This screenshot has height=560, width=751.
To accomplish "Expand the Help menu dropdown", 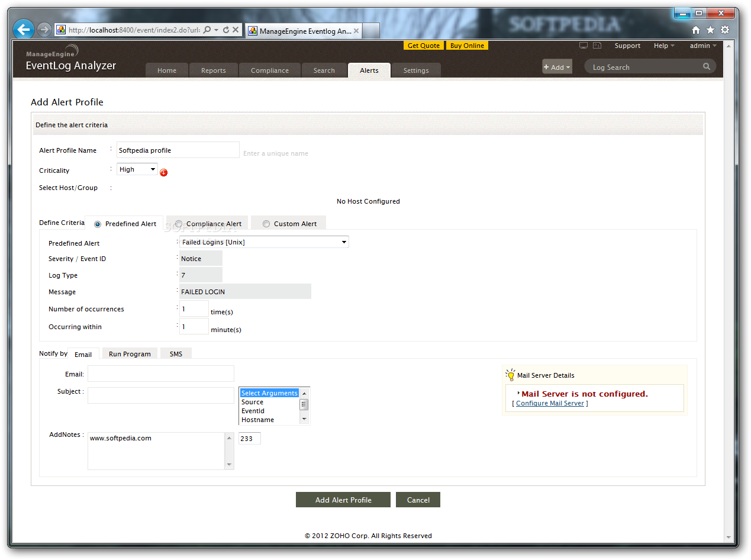I will [664, 46].
